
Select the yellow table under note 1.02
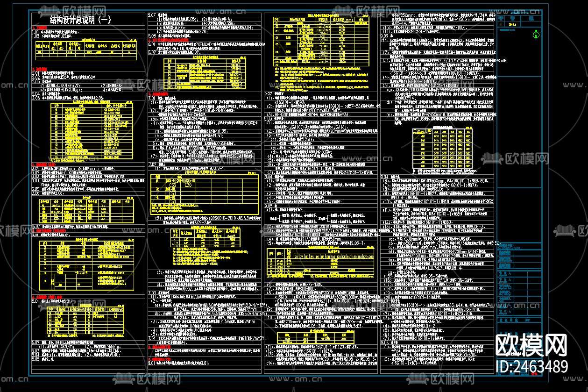(86, 50)
